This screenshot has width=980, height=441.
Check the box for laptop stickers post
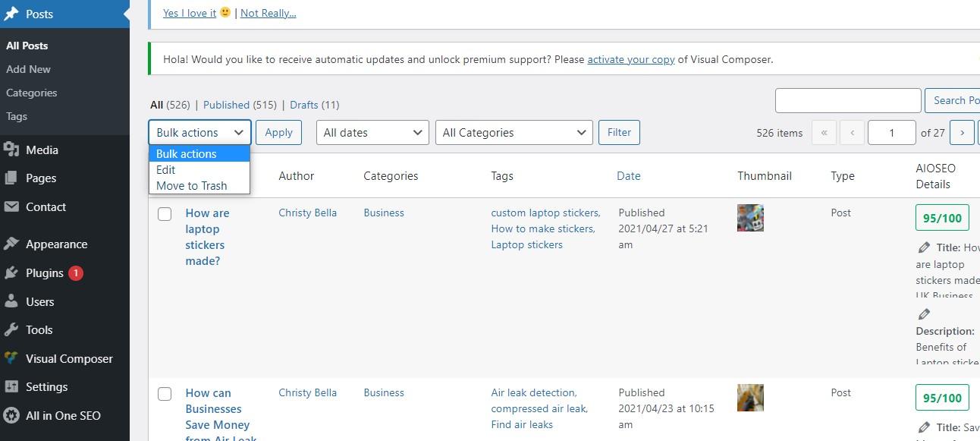point(165,214)
